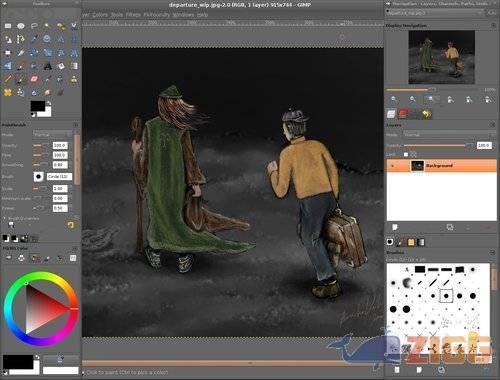Image resolution: width=500 pixels, height=380 pixels.
Task: Select the Rectangle Select tool
Action: (x=8, y=26)
